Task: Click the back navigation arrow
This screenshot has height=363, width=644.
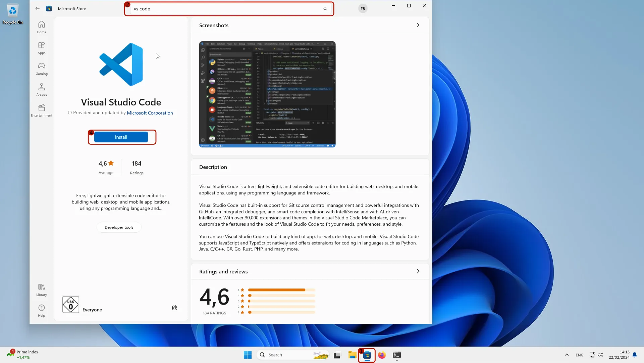Action: 37,8
